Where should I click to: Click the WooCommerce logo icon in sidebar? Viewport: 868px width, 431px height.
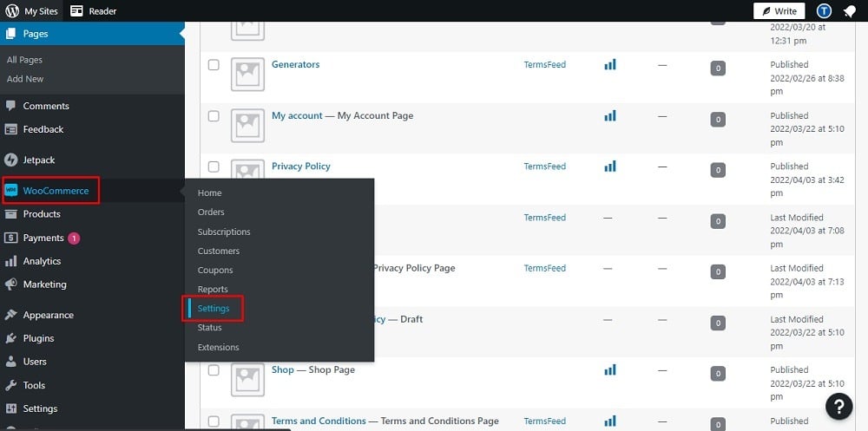(10, 190)
